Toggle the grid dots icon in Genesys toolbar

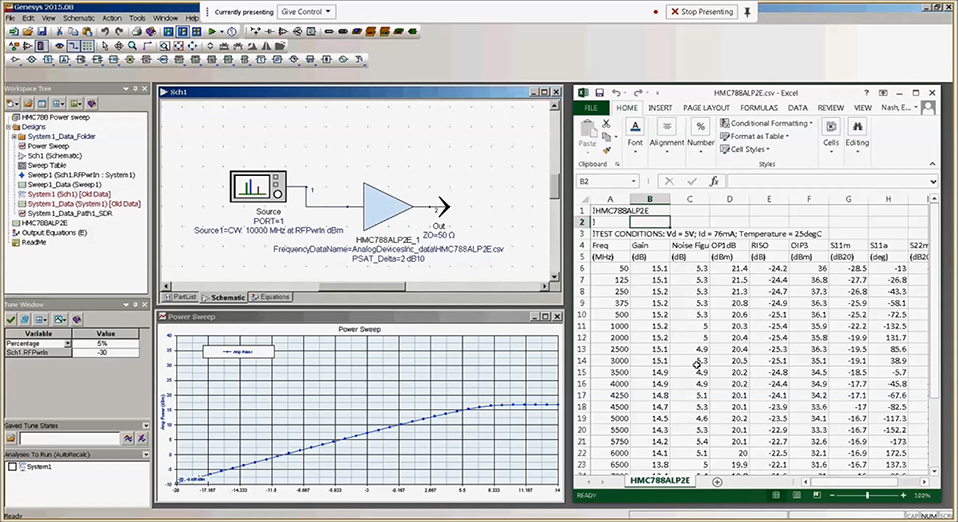coord(87,46)
